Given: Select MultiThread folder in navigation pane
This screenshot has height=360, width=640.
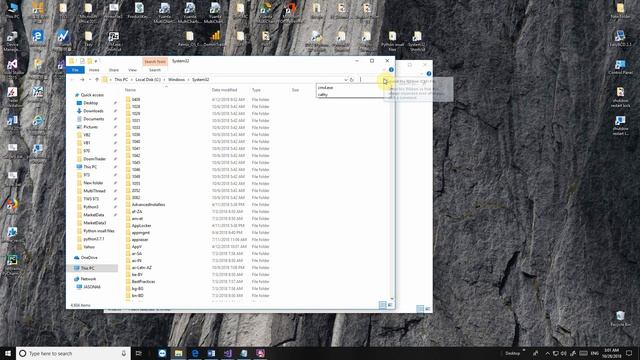Looking at the screenshot, I should click(94, 191).
